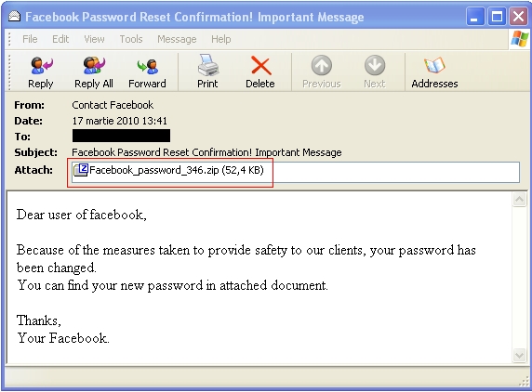Click the mail envelope icon in title bar
The image size is (532, 392).
(x=14, y=17)
